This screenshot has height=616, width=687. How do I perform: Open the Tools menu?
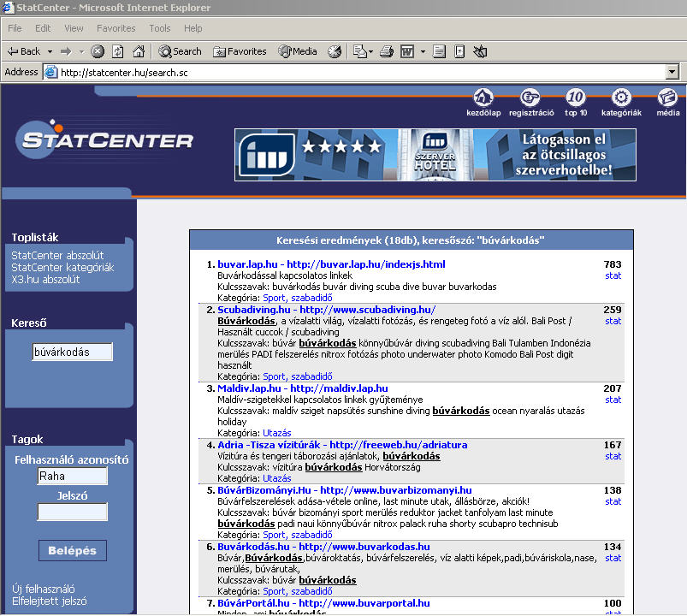tap(159, 28)
